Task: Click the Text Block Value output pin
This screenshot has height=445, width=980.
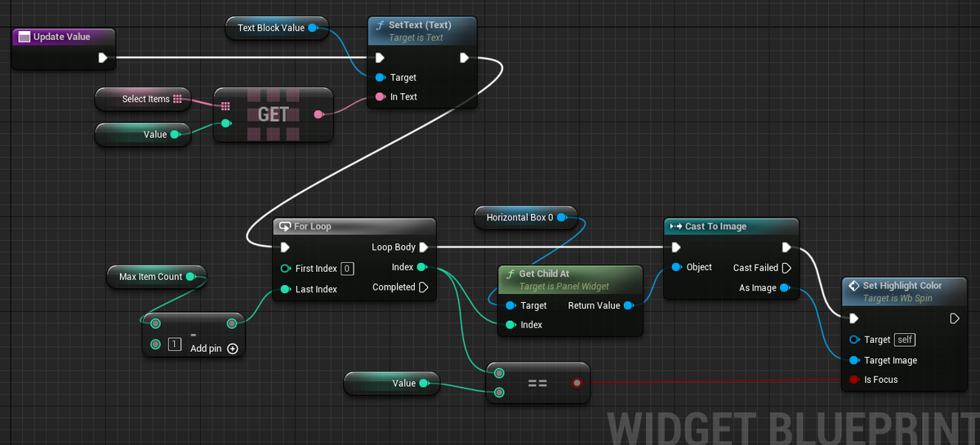Action: pos(313,28)
